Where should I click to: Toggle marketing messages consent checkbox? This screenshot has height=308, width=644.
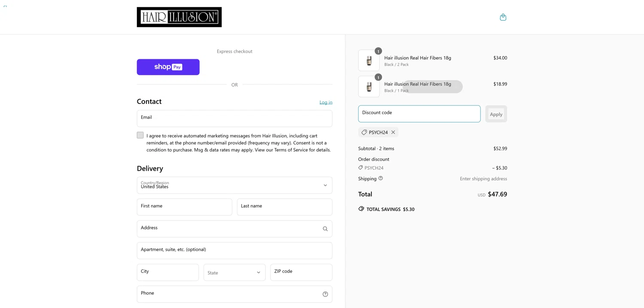tap(140, 135)
